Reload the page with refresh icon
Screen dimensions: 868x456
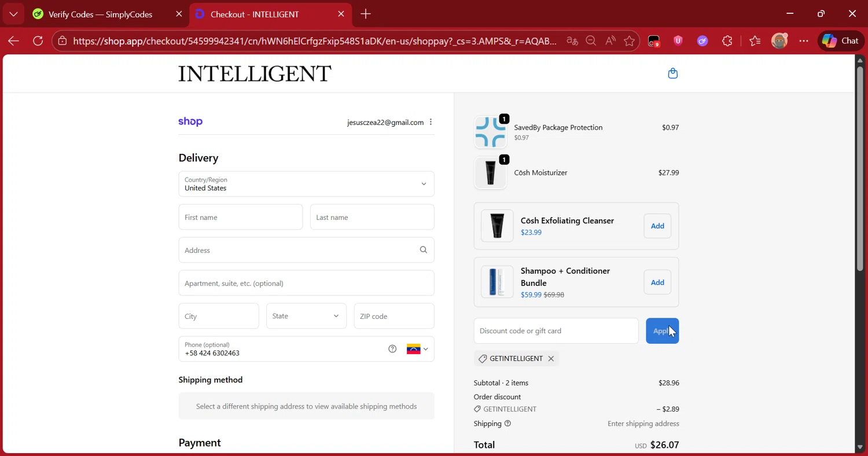pyautogui.click(x=38, y=41)
